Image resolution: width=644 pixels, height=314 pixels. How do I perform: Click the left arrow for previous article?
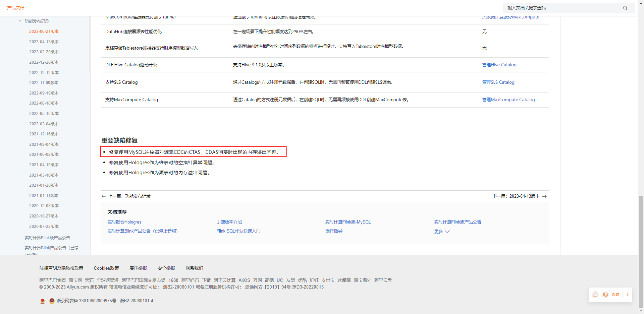pyautogui.click(x=104, y=196)
